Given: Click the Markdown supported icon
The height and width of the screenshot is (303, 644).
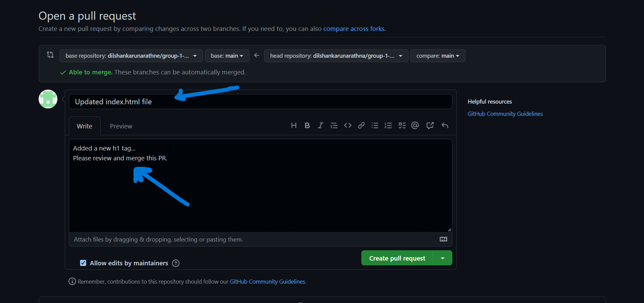Looking at the screenshot, I should [x=443, y=239].
